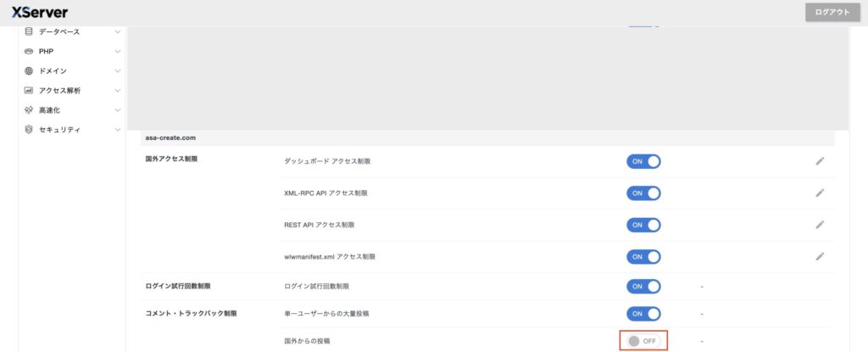This screenshot has width=868, height=352.
Task: Expand PHP menu chevron
Action: [x=117, y=52]
